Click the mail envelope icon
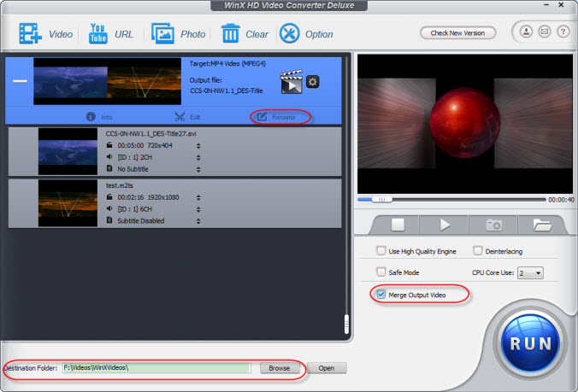The image size is (578, 392). (x=545, y=32)
